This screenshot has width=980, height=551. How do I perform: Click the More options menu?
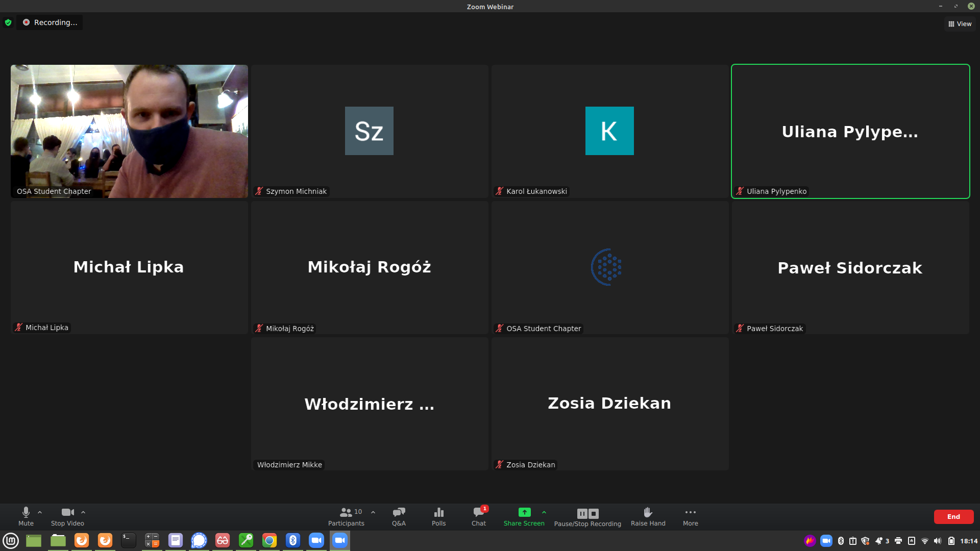pyautogui.click(x=690, y=513)
